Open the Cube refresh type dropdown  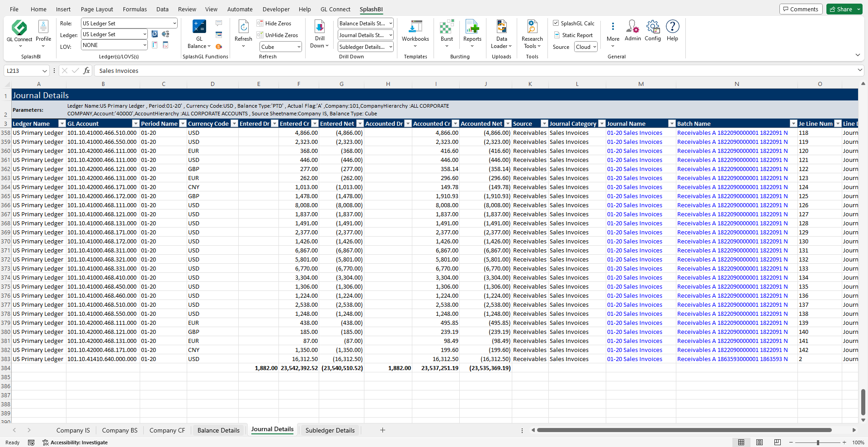point(299,47)
